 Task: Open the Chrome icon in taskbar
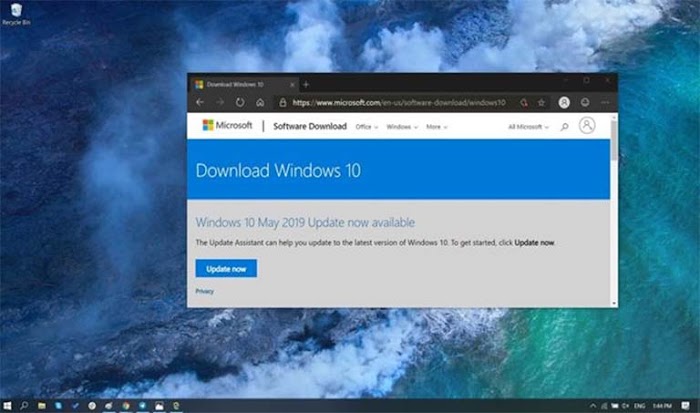(x=126, y=405)
